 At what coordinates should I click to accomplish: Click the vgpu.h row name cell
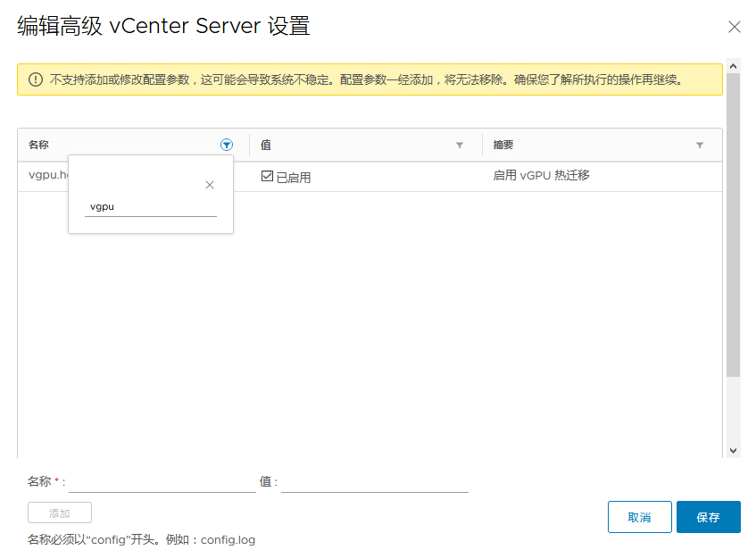pyautogui.click(x=47, y=176)
